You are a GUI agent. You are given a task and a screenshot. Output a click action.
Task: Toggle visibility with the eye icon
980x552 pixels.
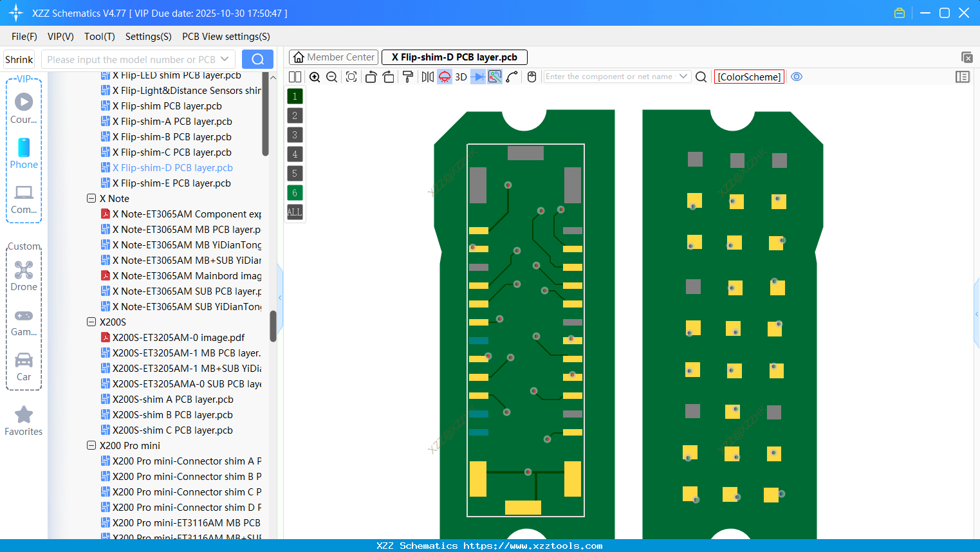[797, 77]
